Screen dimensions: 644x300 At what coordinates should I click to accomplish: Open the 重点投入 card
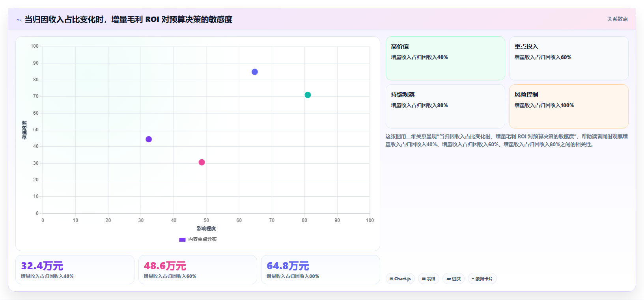click(x=569, y=58)
